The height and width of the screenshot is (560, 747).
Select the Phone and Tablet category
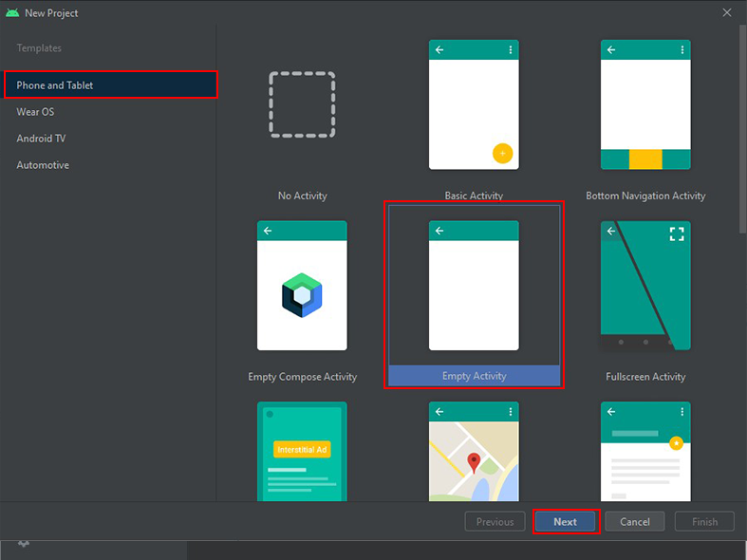pos(110,84)
